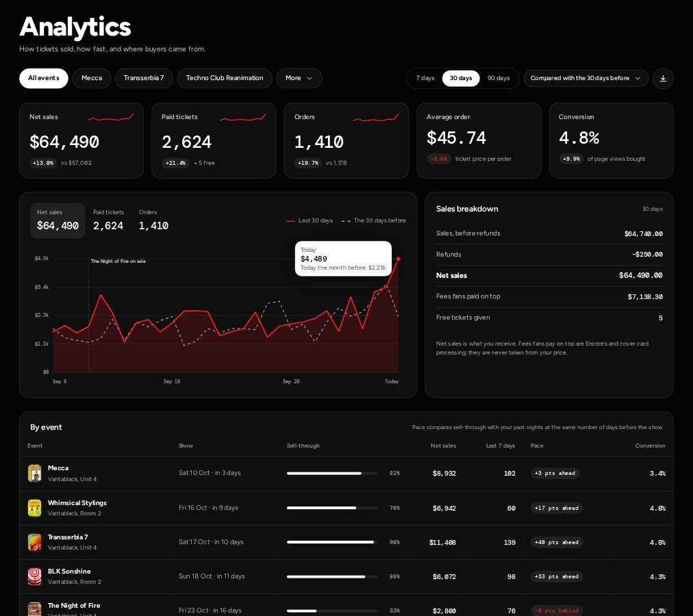The height and width of the screenshot is (616, 693).
Task: Expand the More events dropdown
Action: point(299,78)
